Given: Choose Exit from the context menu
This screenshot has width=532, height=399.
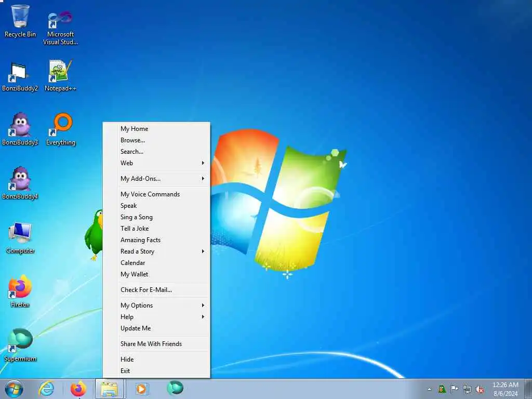Looking at the screenshot, I should coord(156,371).
